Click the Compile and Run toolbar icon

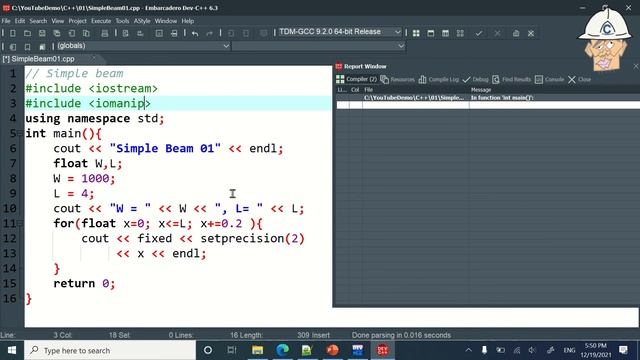tap(445, 33)
